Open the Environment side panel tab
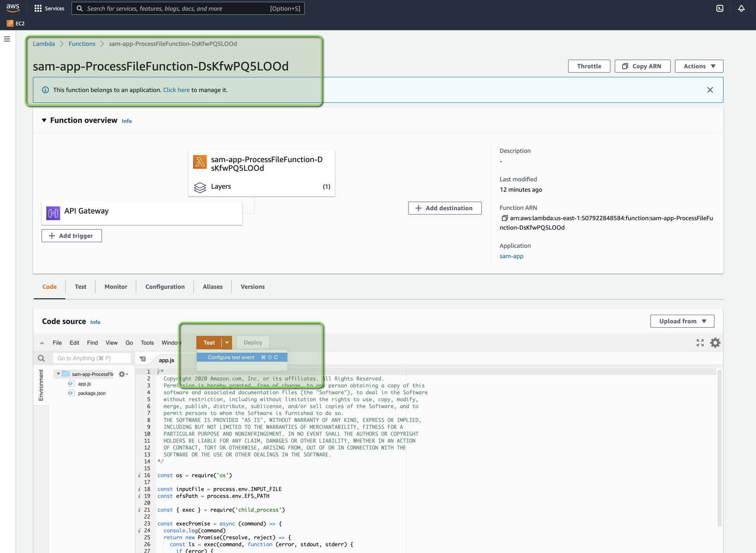The width and height of the screenshot is (756, 553). pos(41,386)
